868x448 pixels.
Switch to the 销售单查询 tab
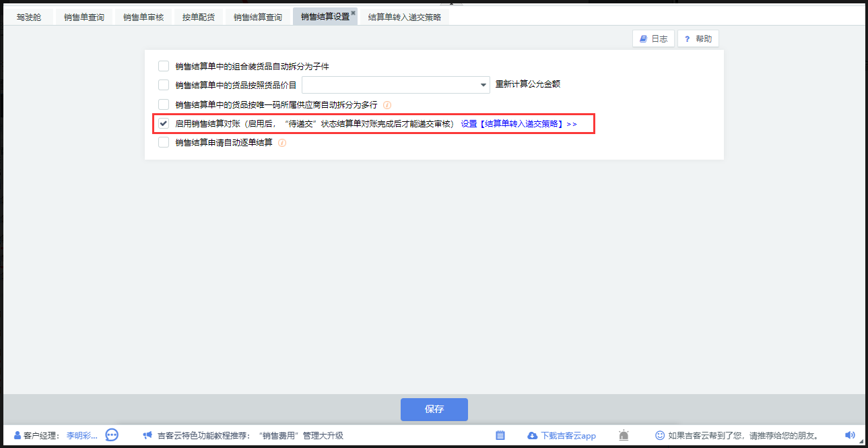(84, 17)
